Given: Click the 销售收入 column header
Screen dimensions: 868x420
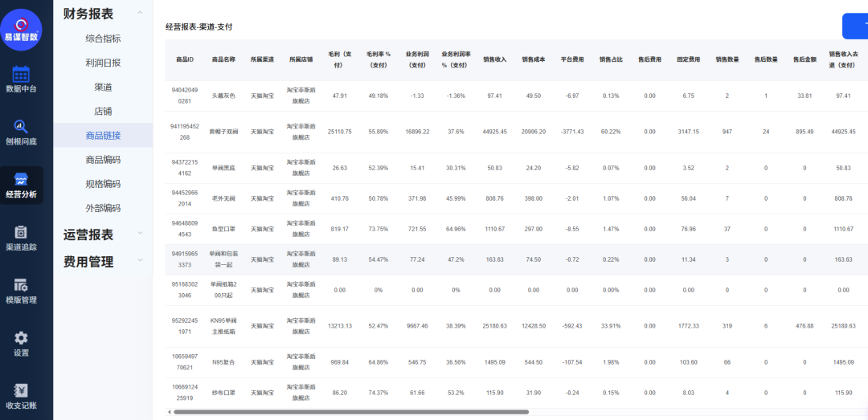Looking at the screenshot, I should pyautogui.click(x=494, y=59).
